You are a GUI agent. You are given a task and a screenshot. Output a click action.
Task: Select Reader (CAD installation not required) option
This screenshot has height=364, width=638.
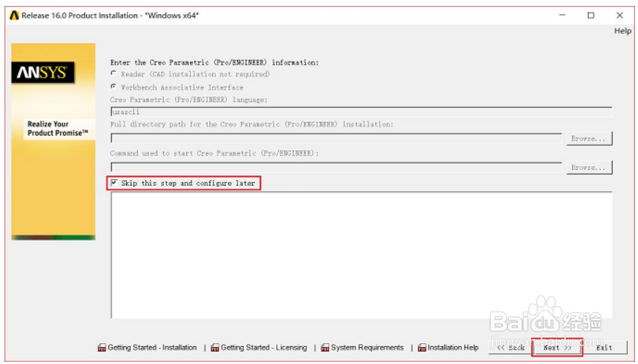pos(114,73)
